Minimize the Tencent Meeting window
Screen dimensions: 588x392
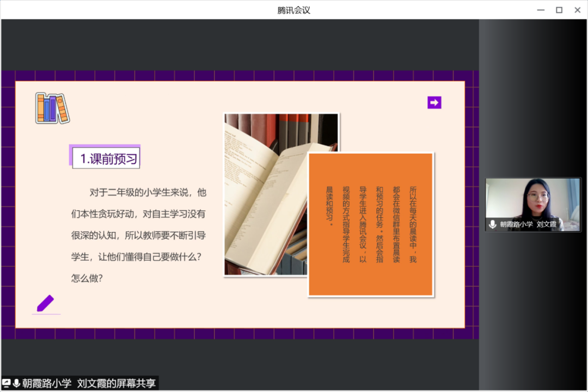click(x=540, y=9)
